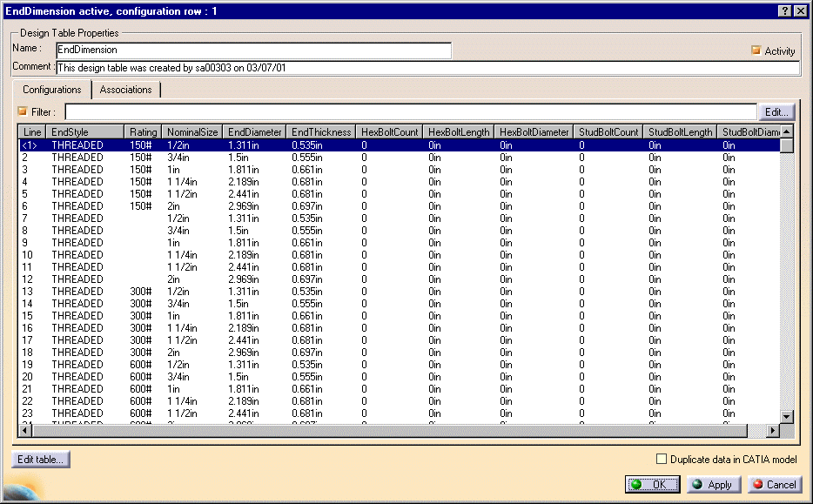Click the horizontal scrollbar left arrow

click(x=25, y=430)
